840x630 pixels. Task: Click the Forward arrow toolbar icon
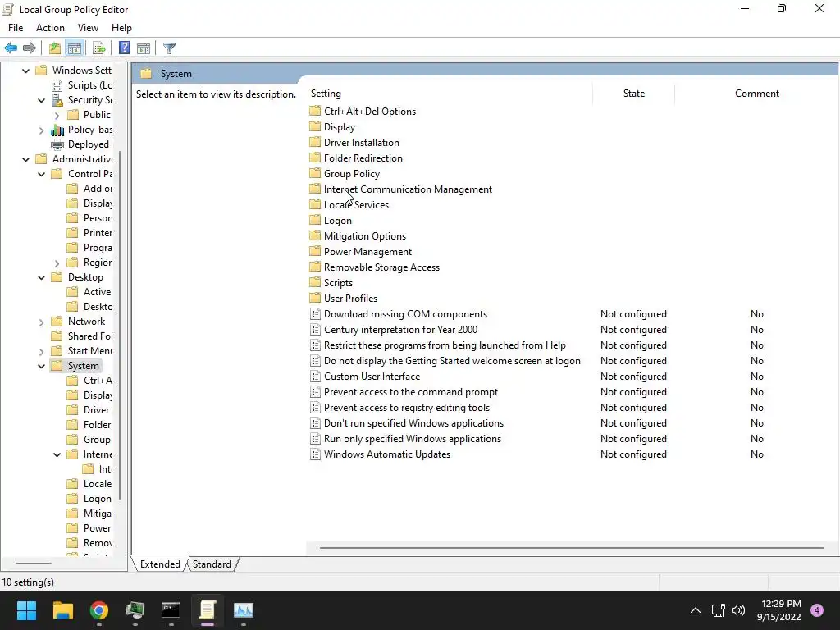pos(30,48)
